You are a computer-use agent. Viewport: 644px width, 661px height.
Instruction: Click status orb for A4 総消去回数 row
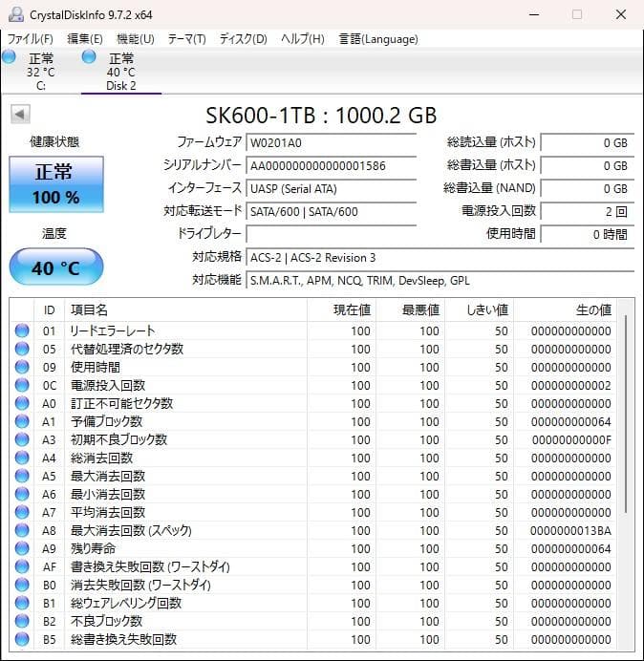click(22, 458)
